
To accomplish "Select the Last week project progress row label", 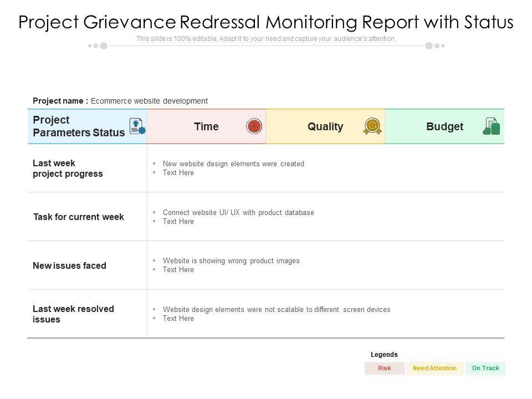I will point(68,168).
